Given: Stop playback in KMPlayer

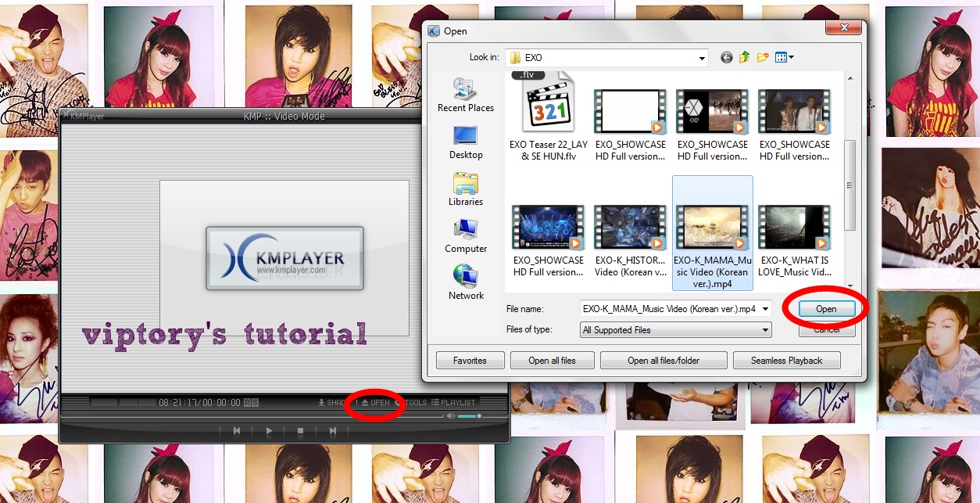Looking at the screenshot, I should coord(300,430).
